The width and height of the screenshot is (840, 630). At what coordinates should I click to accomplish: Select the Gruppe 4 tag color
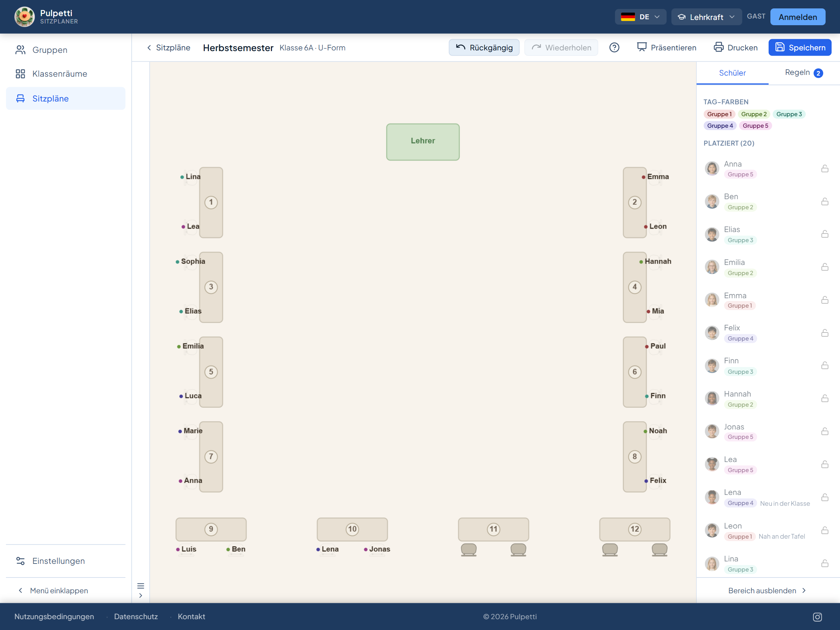[720, 126]
